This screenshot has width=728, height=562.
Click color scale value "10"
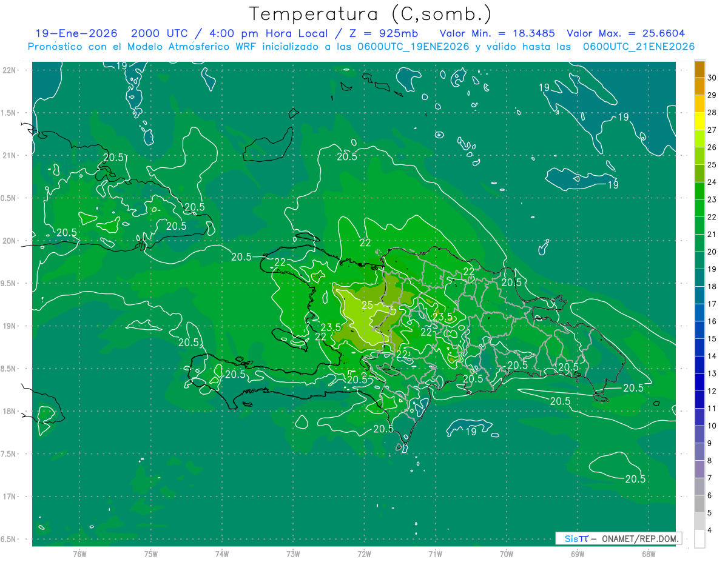712,426
